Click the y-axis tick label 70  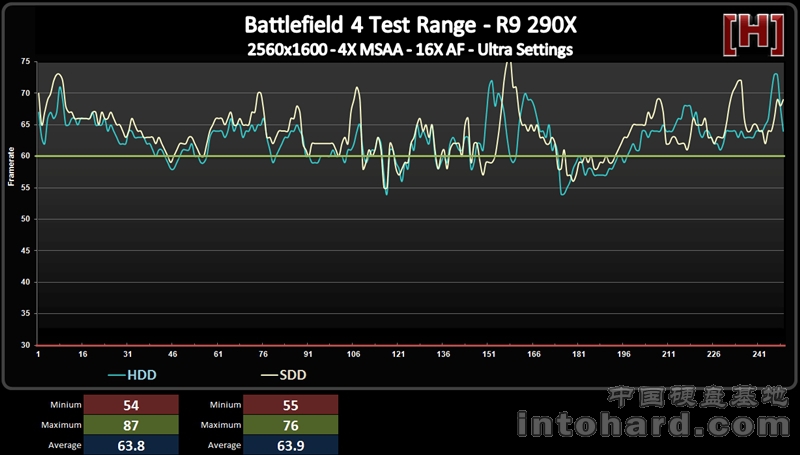coord(26,93)
